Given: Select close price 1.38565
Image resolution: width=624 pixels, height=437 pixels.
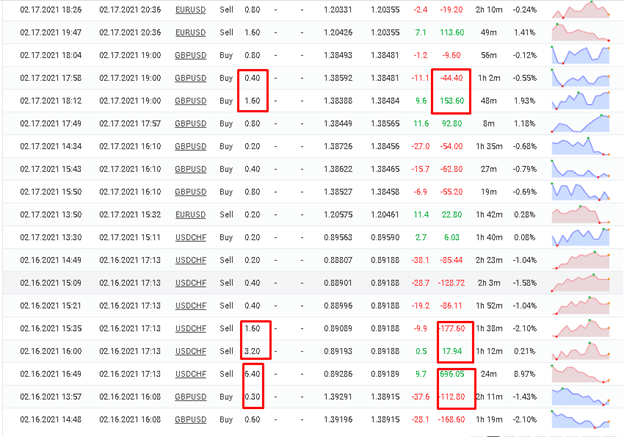Looking at the screenshot, I should (385, 123).
